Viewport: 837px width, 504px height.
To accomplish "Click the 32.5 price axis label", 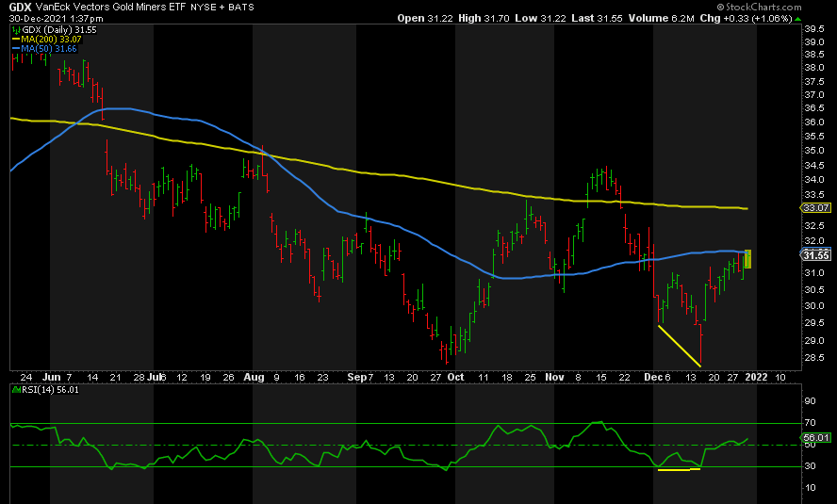I will [x=814, y=225].
